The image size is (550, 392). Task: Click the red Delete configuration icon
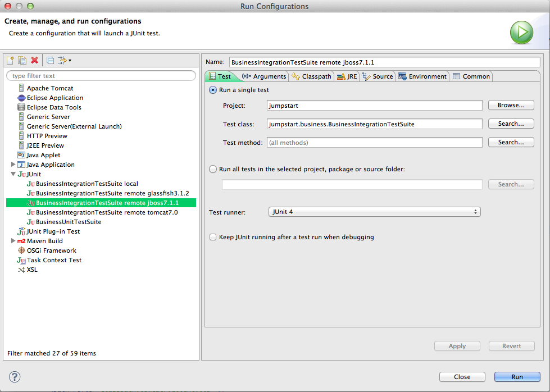pos(34,60)
